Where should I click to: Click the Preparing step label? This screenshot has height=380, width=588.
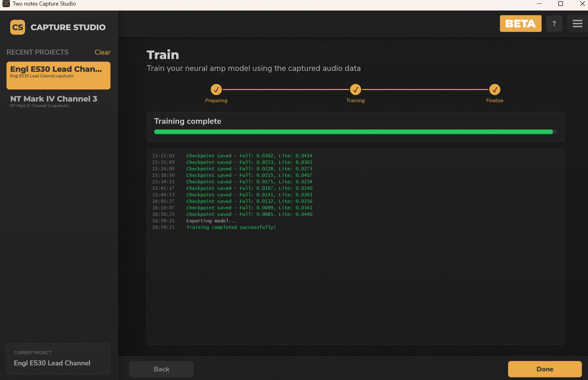(x=216, y=101)
